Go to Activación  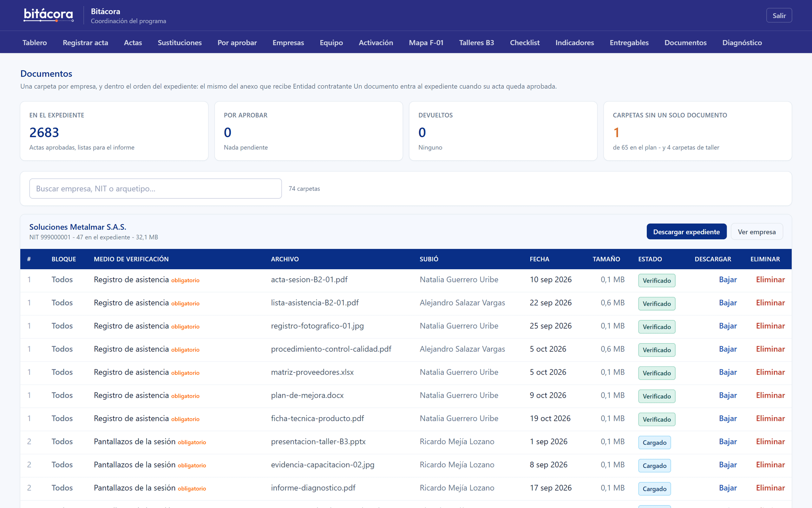click(376, 43)
